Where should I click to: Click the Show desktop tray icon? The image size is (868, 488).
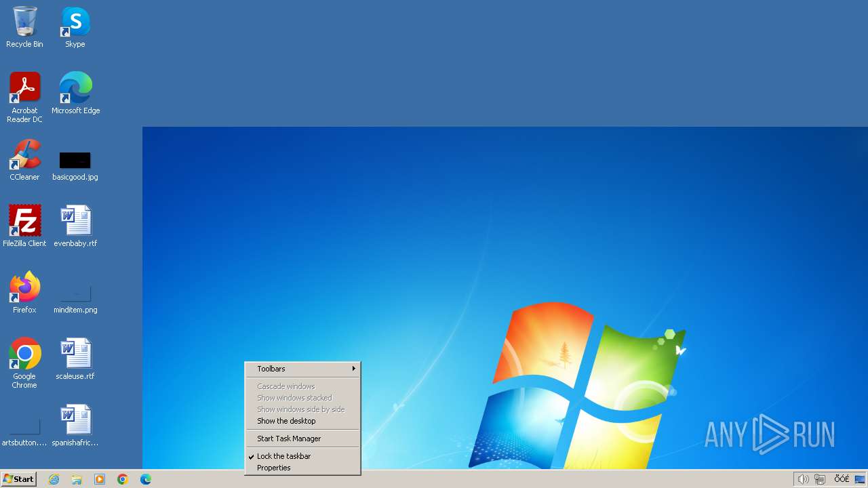[x=860, y=479]
